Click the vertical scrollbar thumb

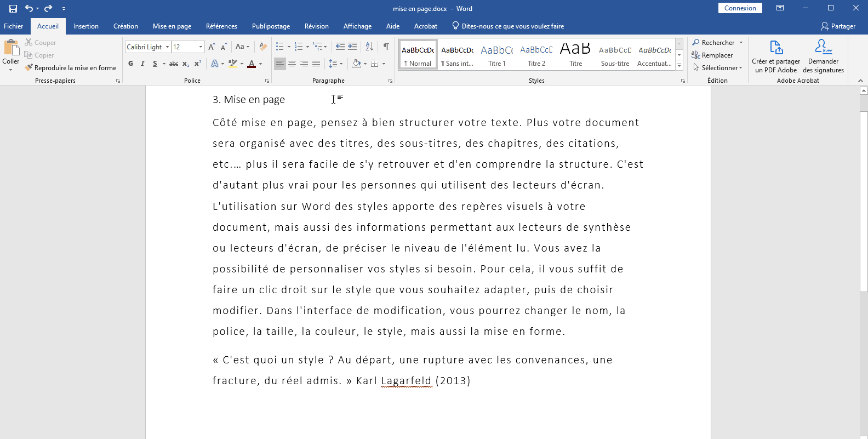click(x=864, y=201)
